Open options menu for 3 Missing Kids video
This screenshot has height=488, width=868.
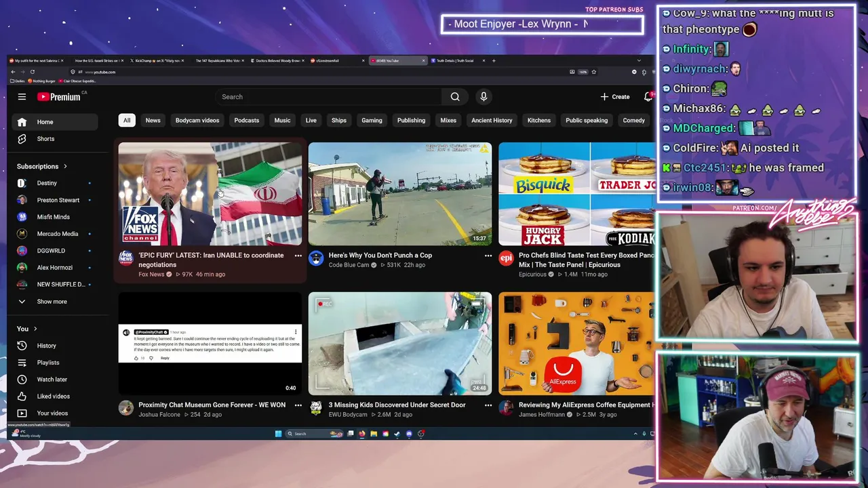(x=488, y=405)
